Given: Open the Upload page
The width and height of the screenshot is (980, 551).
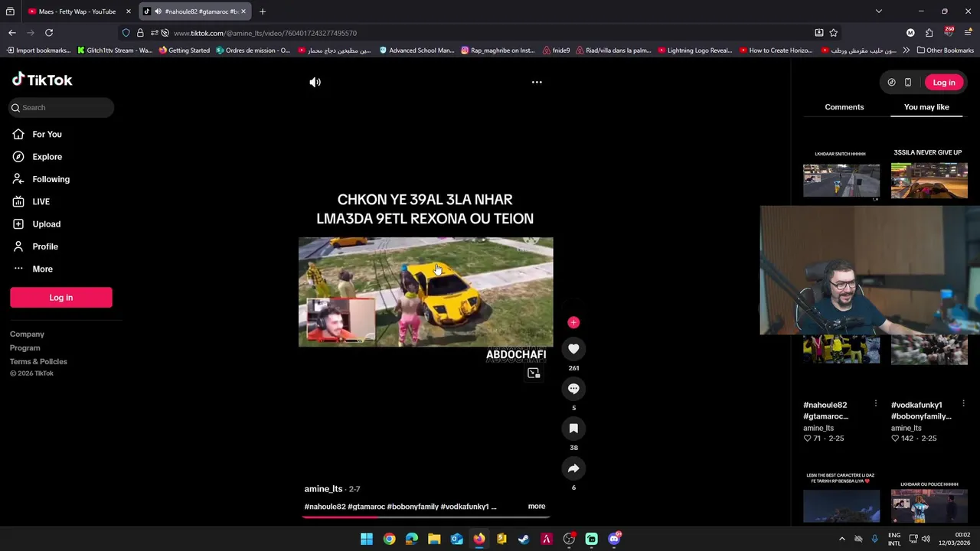Looking at the screenshot, I should [46, 224].
